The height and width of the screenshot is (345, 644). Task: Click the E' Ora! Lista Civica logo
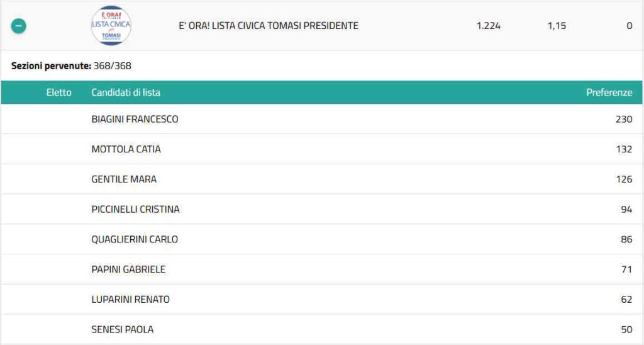click(x=111, y=26)
